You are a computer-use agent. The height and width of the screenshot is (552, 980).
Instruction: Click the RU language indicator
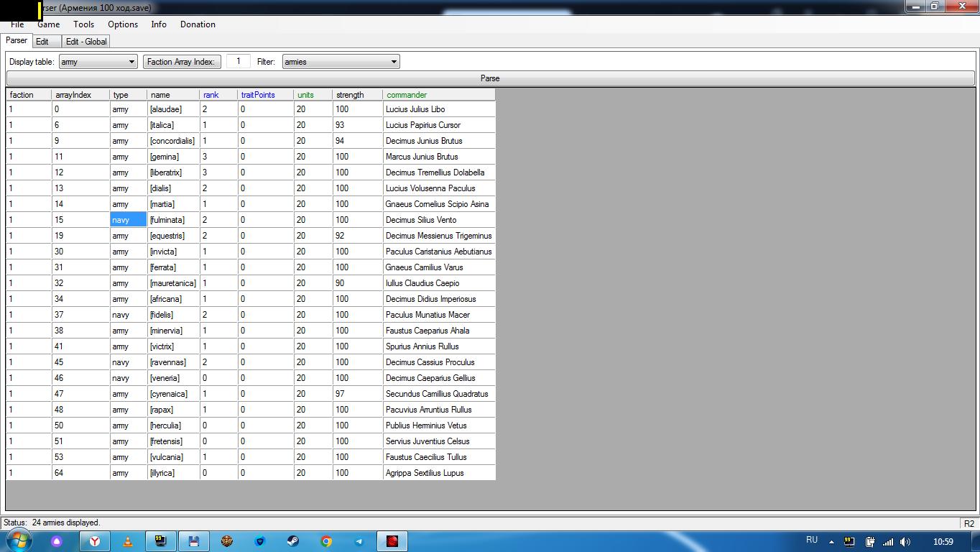[x=812, y=540]
